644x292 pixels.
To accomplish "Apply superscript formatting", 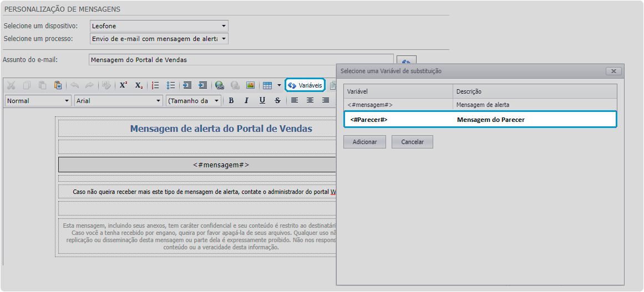I will pyautogui.click(x=123, y=85).
